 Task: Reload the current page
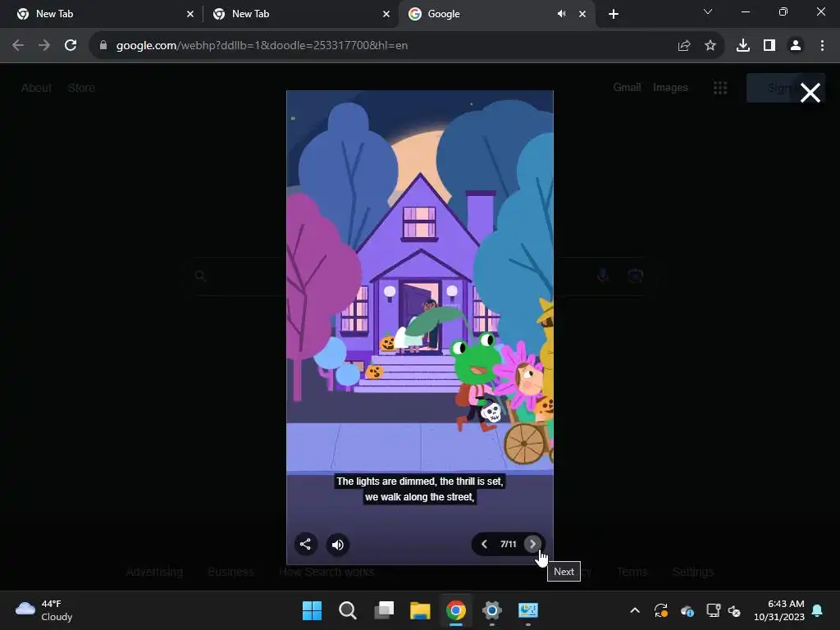pyautogui.click(x=71, y=46)
